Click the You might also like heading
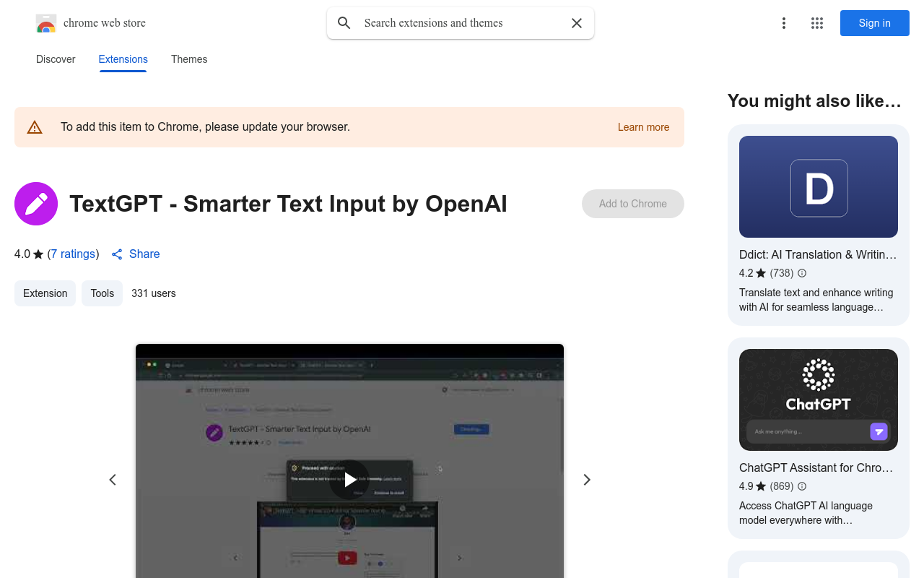The image size is (924, 578). click(x=814, y=101)
